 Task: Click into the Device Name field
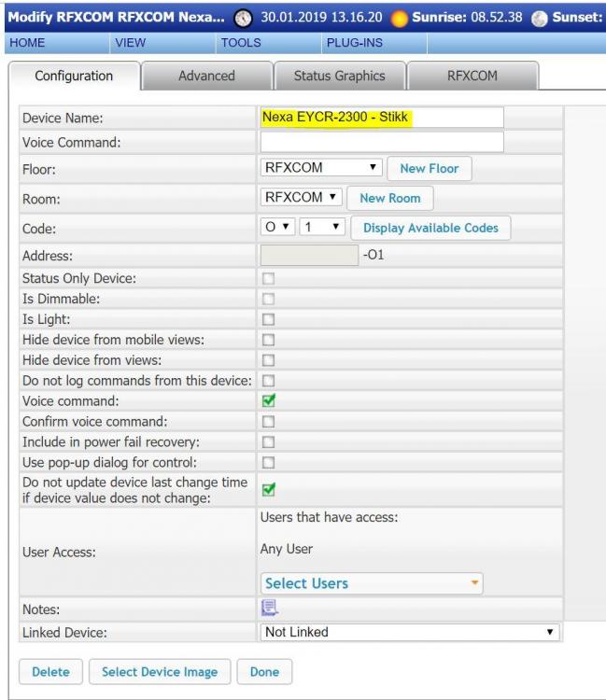(x=382, y=117)
